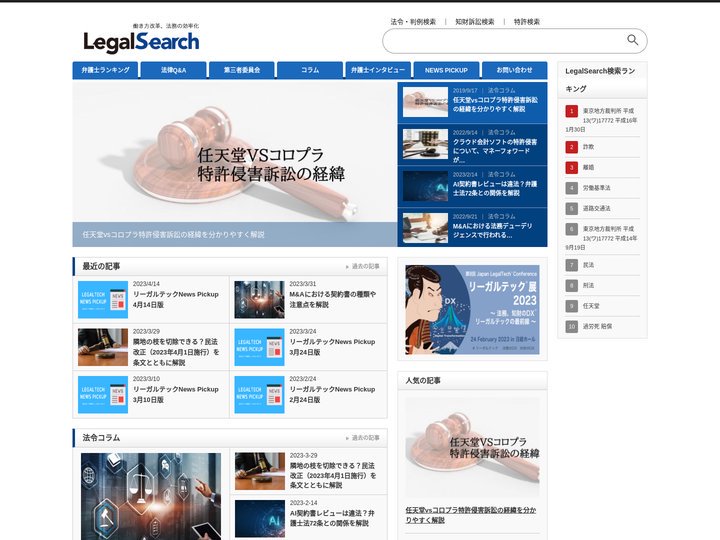Select the 知財訴訟検索 search tab
The width and height of the screenshot is (720, 540).
(474, 22)
